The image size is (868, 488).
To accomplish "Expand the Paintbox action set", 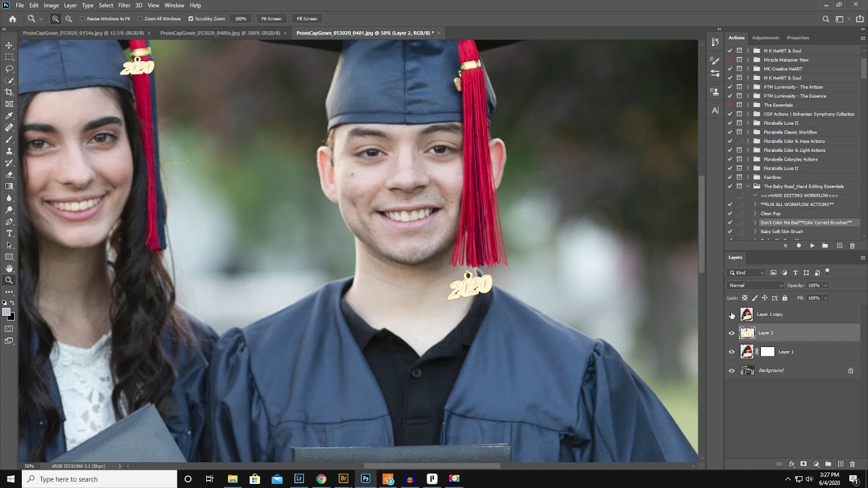I will [x=749, y=178].
